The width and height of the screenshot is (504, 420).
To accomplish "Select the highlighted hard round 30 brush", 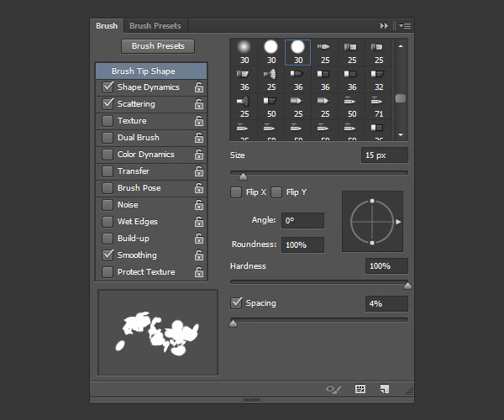I will [297, 52].
